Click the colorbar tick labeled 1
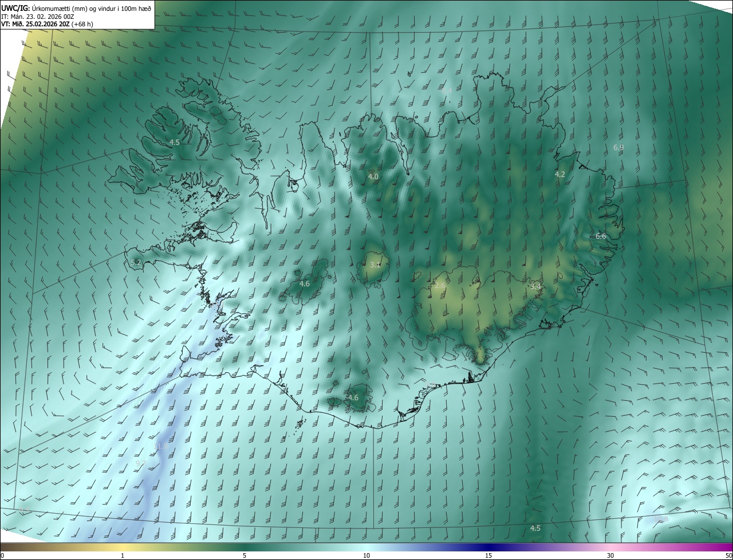The image size is (733, 560). pyautogui.click(x=123, y=555)
